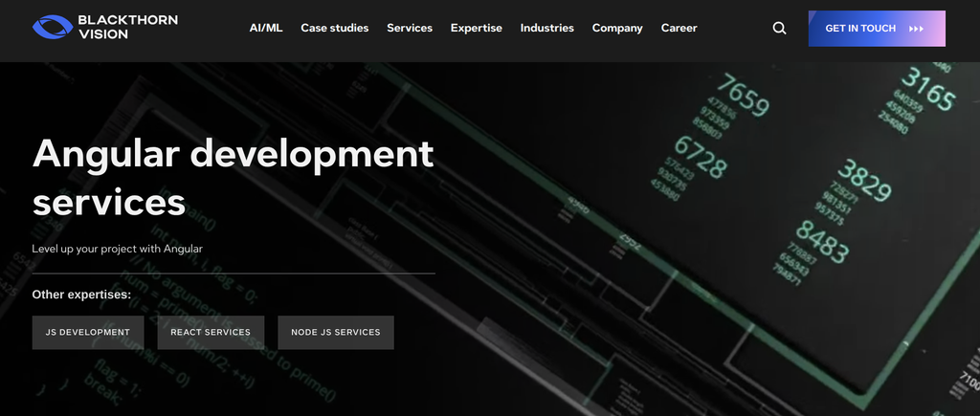Click the Get In Touch button

877,28
